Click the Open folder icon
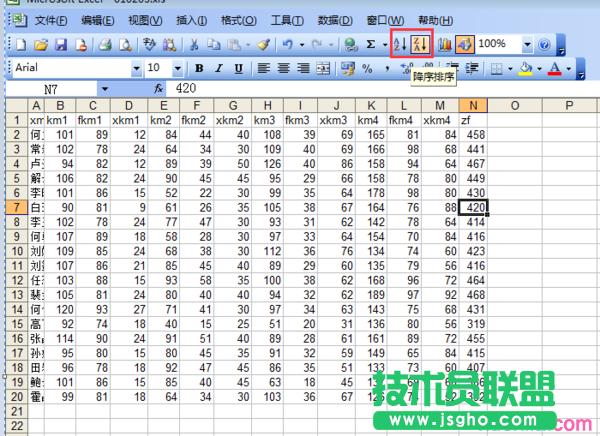 (41, 45)
